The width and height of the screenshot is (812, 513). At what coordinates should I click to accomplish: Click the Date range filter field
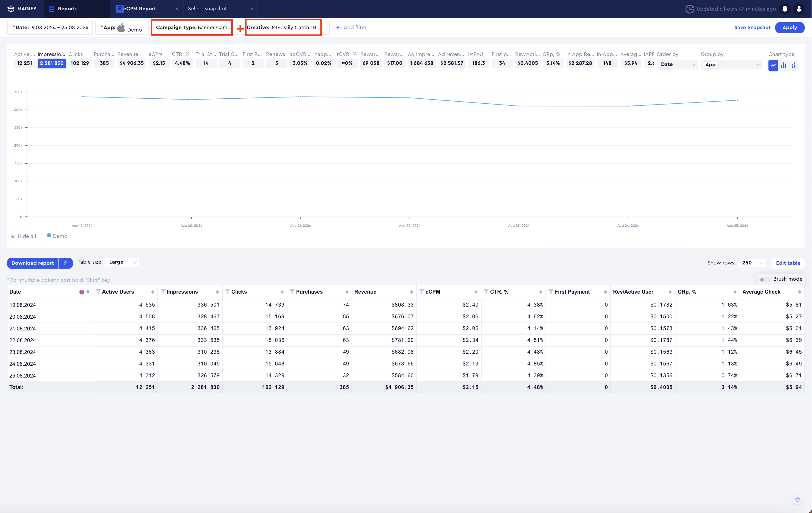[x=50, y=27]
